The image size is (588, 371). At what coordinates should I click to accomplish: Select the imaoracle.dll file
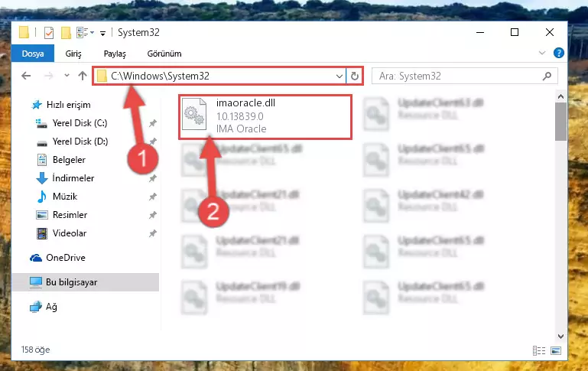pyautogui.click(x=265, y=117)
